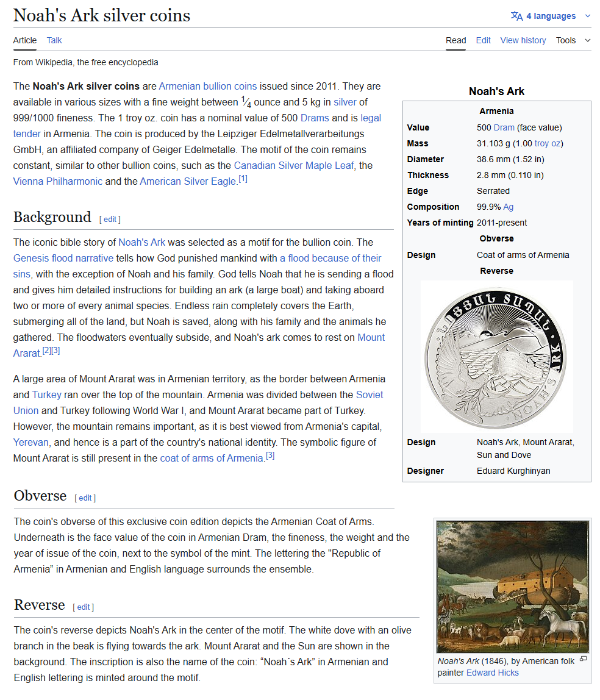Open the Soviet Union link
The height and width of the screenshot is (700, 600).
click(x=369, y=395)
